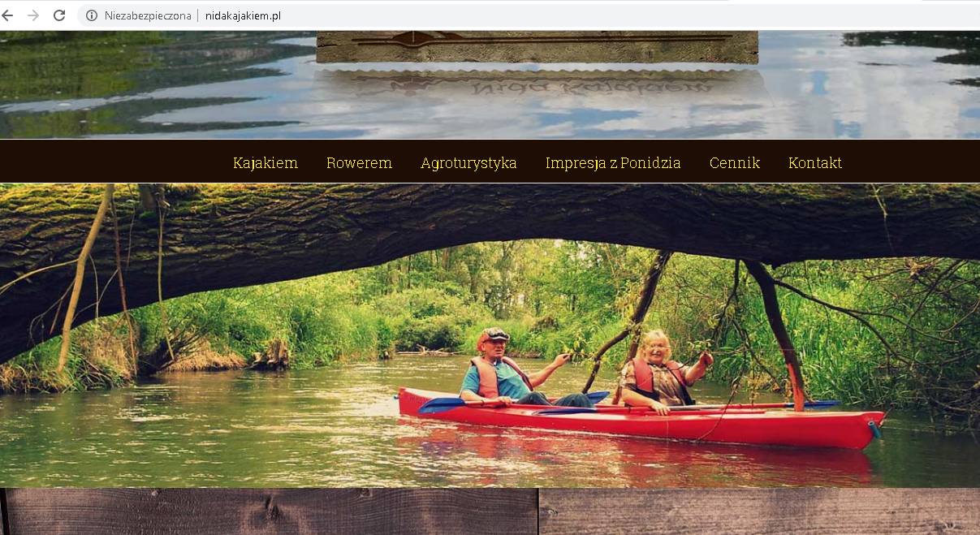Click the left wooden plank panel
The width and height of the screenshot is (980, 535).
270,511
